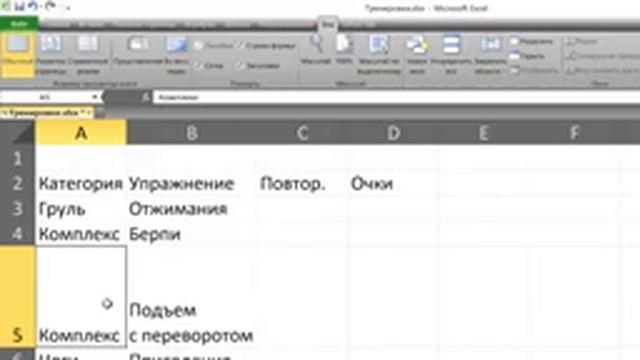
Task: Click cell "Отжимания"
Action: point(191,209)
